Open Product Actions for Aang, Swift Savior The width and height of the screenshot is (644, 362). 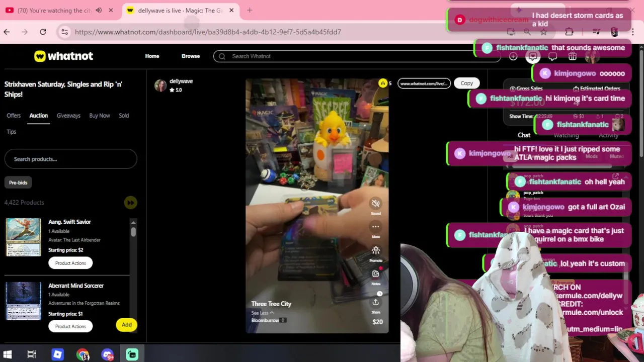(x=70, y=263)
